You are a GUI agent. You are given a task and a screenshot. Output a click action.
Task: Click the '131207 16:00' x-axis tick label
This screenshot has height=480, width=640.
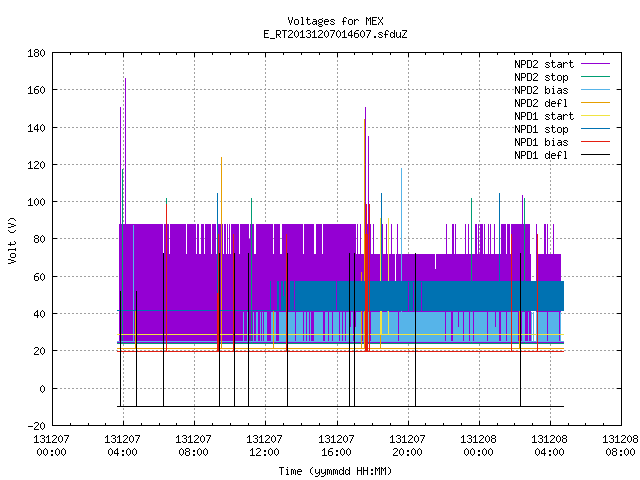coord(336,446)
